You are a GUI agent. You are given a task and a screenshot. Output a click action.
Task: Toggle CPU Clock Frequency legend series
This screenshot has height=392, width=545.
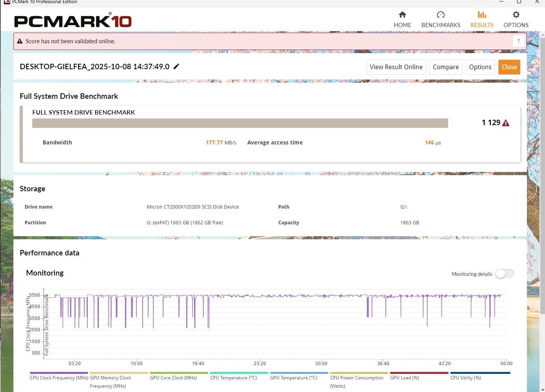(59, 377)
